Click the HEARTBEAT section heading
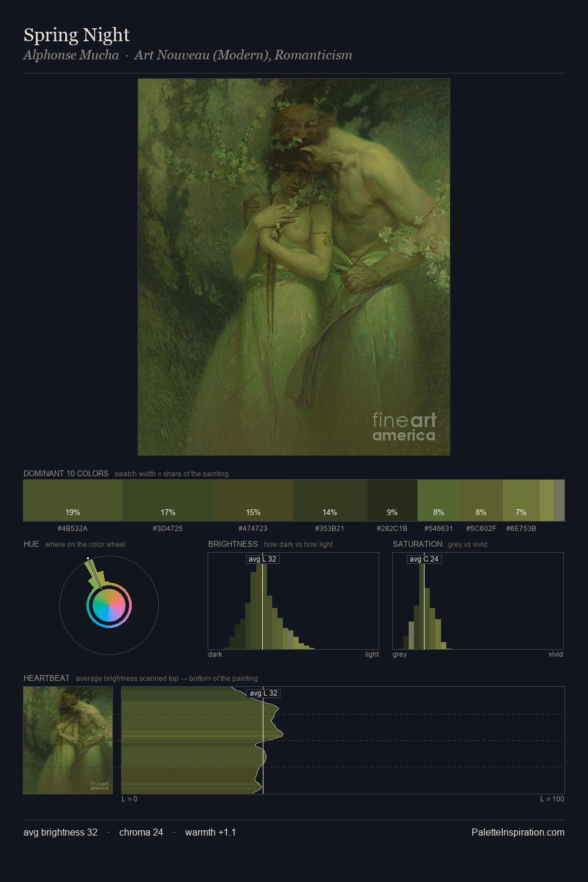The width and height of the screenshot is (588, 882). click(46, 678)
